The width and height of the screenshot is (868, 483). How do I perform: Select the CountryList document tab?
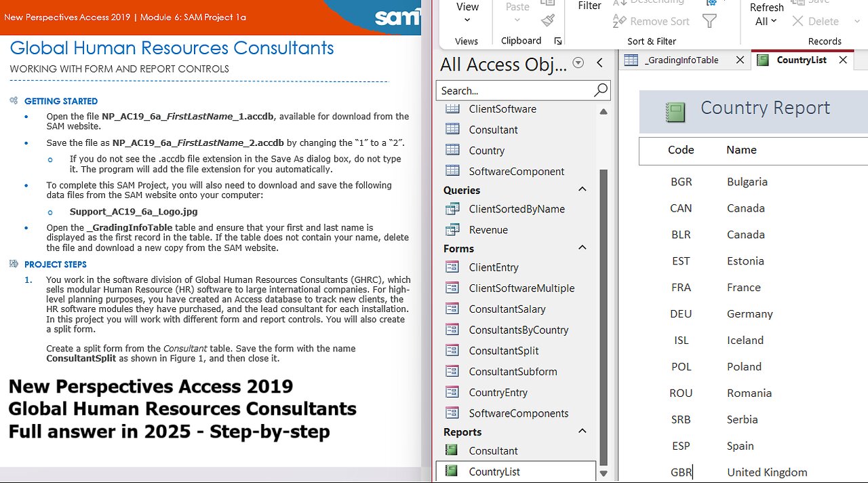pos(801,60)
